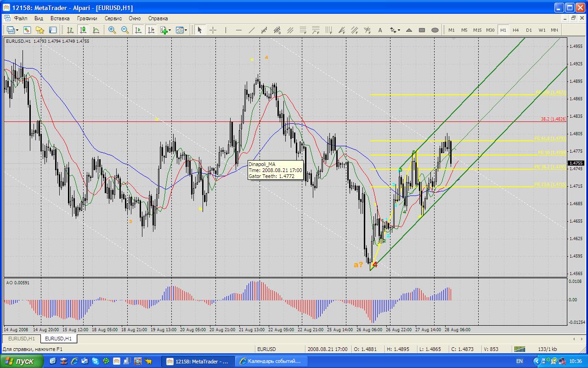Click the AO 0.00591 indicator label

tap(18, 282)
